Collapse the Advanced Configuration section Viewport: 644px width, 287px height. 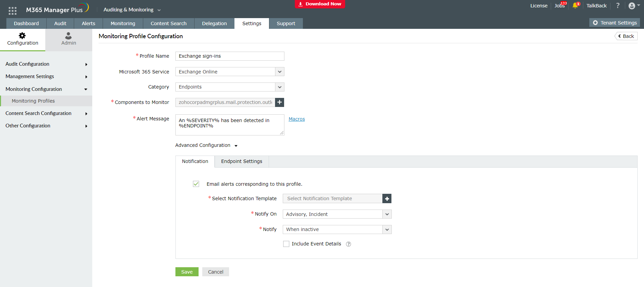(206, 145)
